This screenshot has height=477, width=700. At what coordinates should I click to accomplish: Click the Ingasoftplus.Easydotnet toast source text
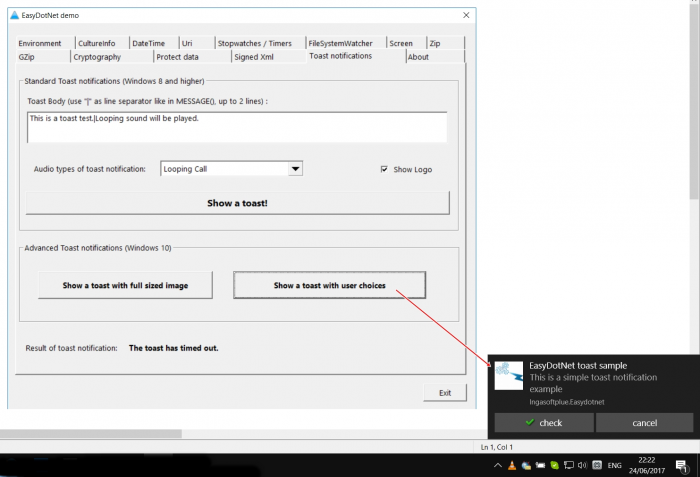pyautogui.click(x=567, y=402)
